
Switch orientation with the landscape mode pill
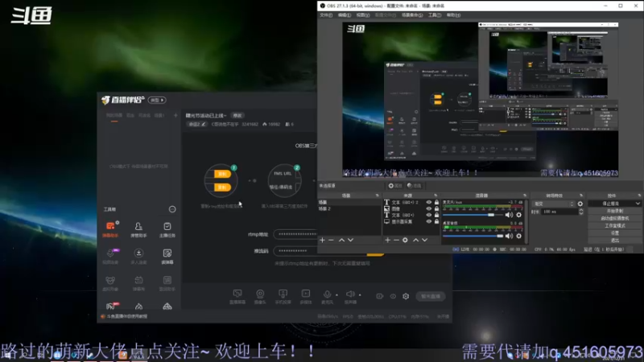(x=157, y=100)
